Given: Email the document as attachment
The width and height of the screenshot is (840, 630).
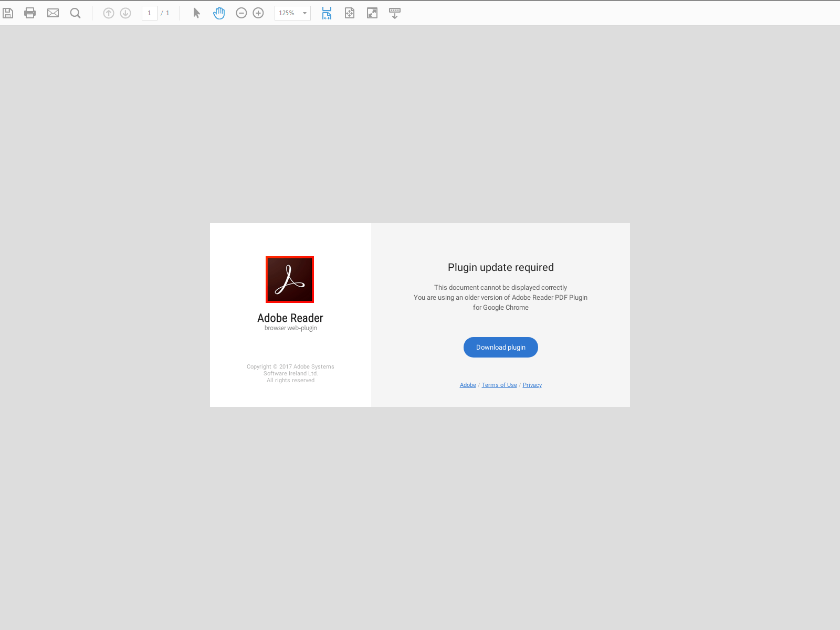Looking at the screenshot, I should click(53, 13).
